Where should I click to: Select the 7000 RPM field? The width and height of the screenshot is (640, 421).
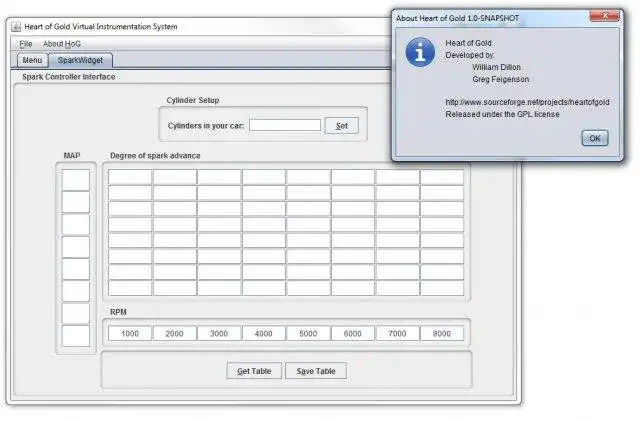(397, 333)
